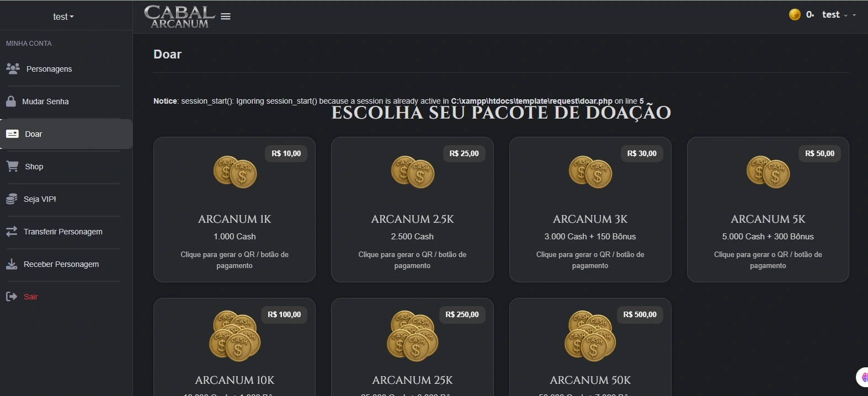Click the Shop cart icon

click(x=12, y=166)
